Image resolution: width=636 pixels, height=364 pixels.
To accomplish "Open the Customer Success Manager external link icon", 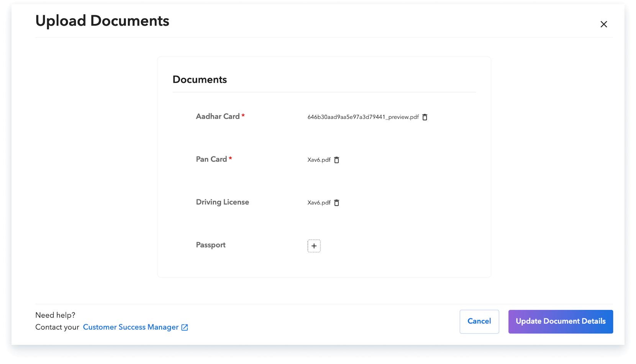I will [185, 327].
